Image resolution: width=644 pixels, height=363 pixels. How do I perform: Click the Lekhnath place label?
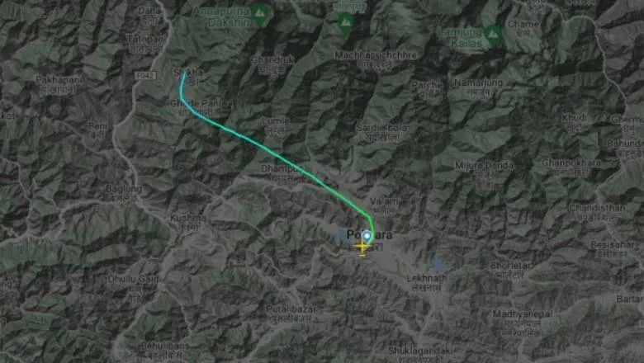tap(427, 278)
